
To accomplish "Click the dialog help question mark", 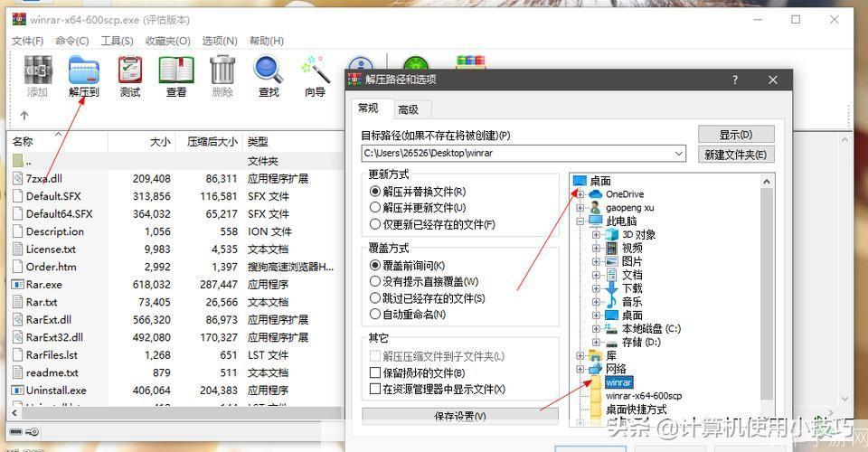I will coord(734,80).
